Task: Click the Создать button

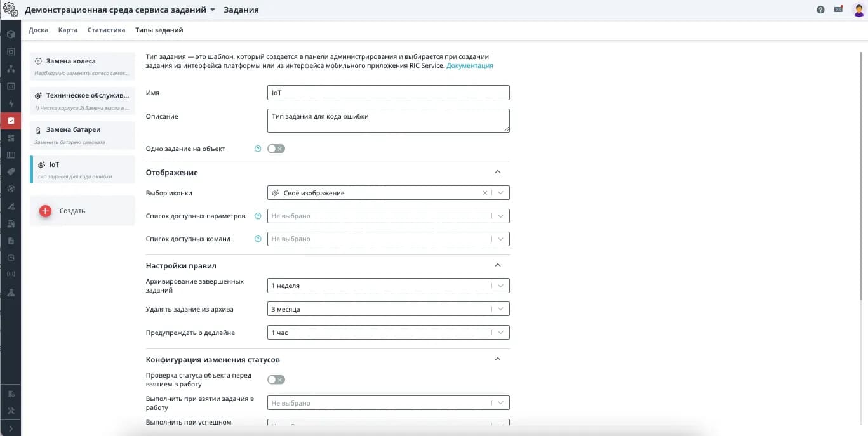Action: point(83,211)
